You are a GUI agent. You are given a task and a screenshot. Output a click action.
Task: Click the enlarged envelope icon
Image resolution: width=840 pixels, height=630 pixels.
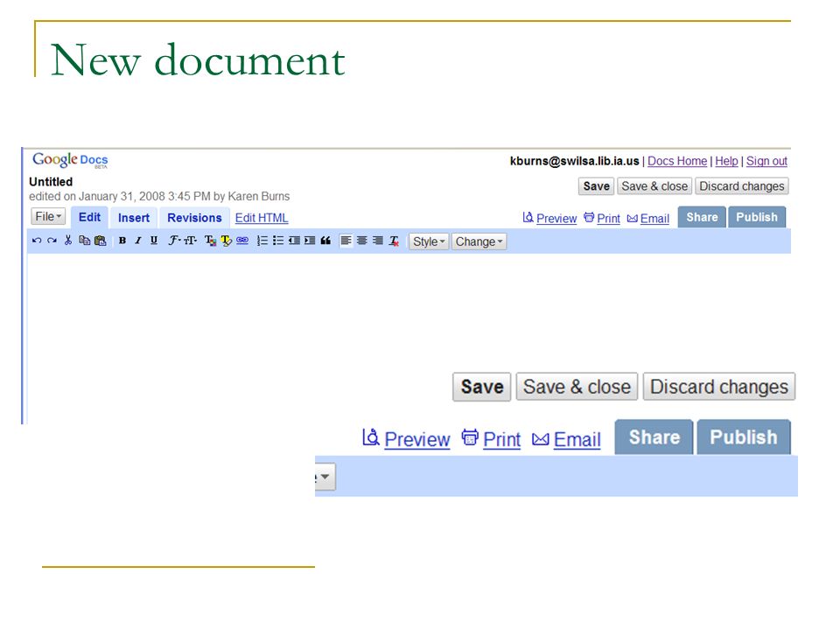[x=541, y=439]
